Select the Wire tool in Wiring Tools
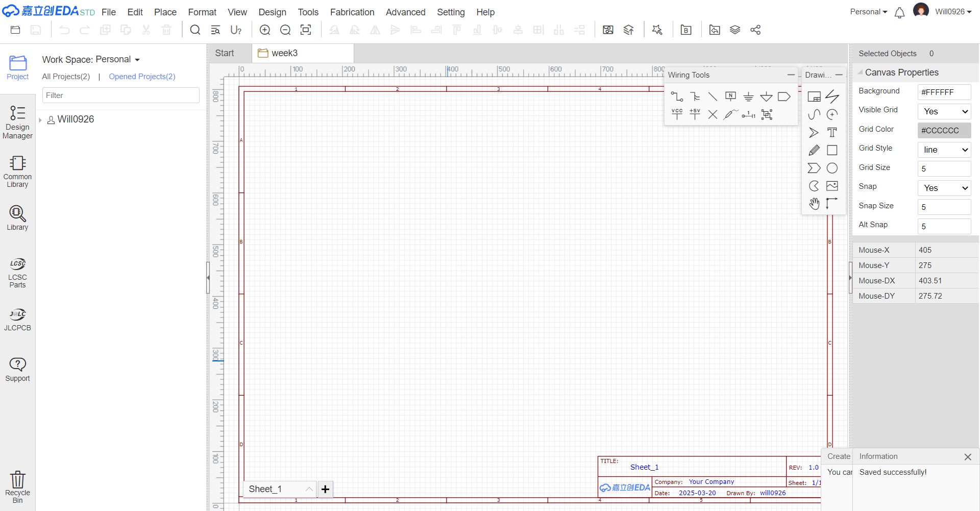Image resolution: width=980 pixels, height=511 pixels. click(x=677, y=96)
